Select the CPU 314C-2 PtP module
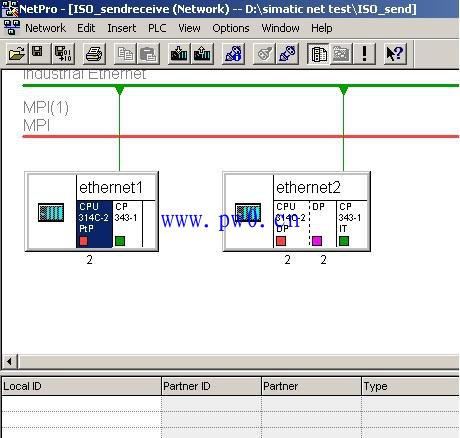The image size is (460, 438). click(94, 224)
